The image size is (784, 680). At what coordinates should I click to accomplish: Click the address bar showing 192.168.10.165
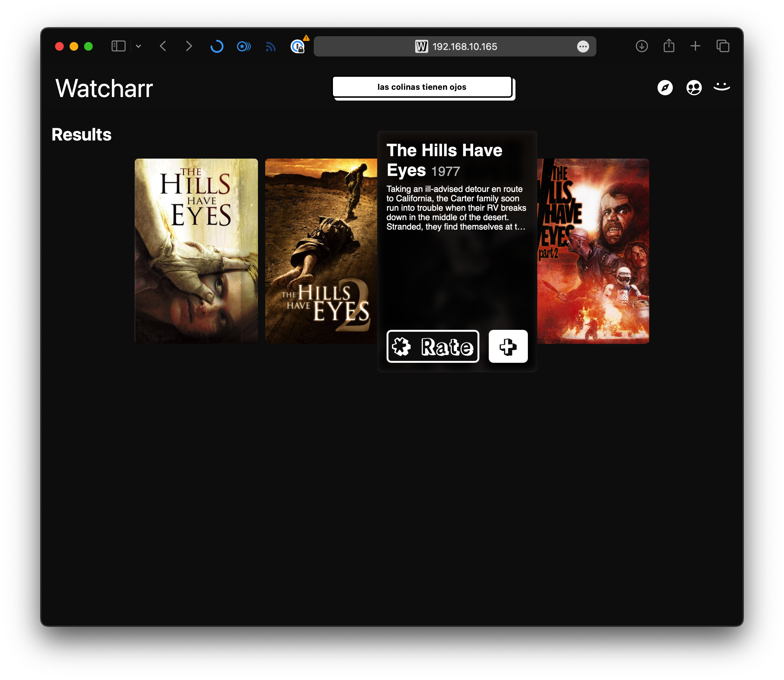point(454,46)
